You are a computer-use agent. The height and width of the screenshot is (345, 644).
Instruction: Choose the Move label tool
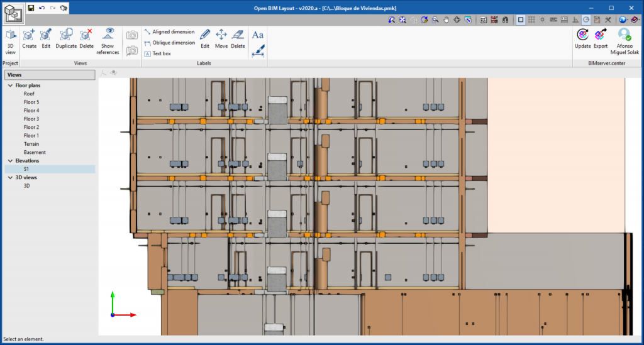221,39
